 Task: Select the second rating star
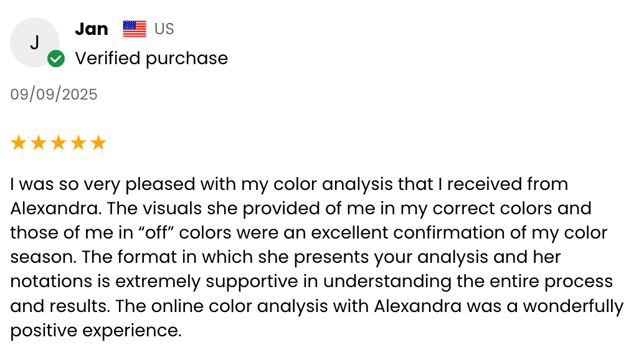(39, 143)
